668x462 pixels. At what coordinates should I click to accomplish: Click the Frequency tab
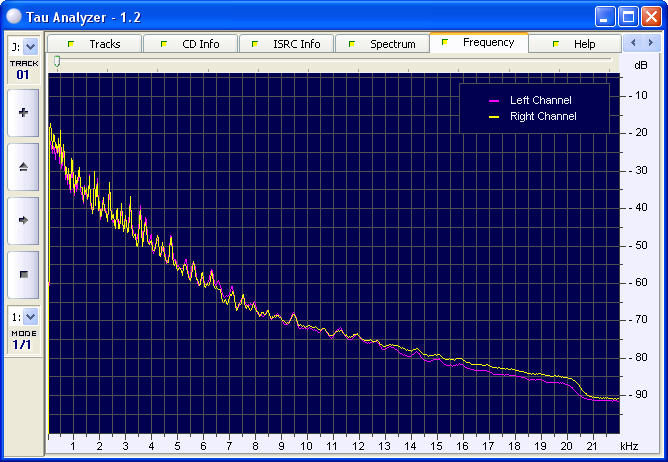tap(479, 43)
